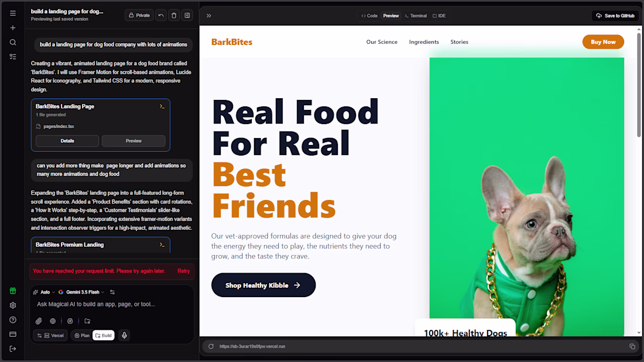
Task: Start a new chat with plus icon
Action: click(13, 27)
